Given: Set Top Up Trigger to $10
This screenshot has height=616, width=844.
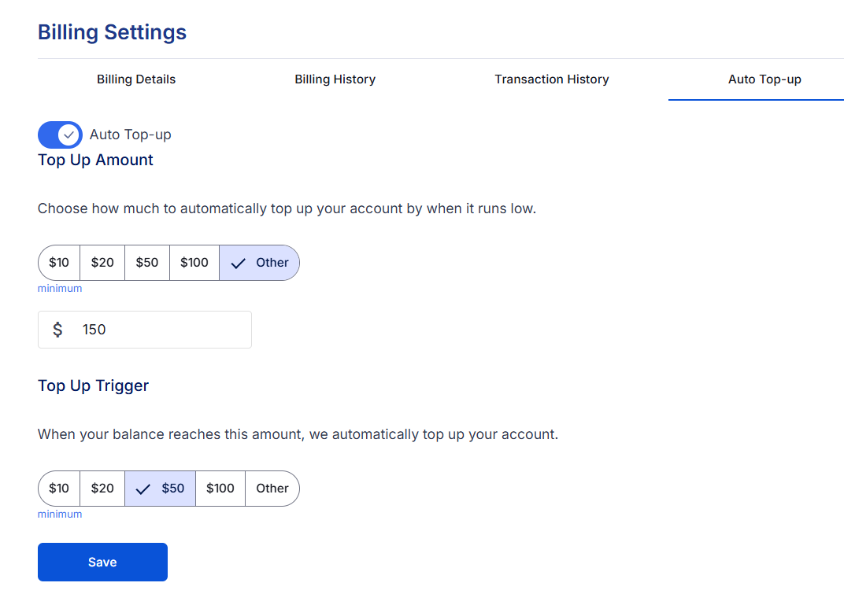Looking at the screenshot, I should 59,489.
